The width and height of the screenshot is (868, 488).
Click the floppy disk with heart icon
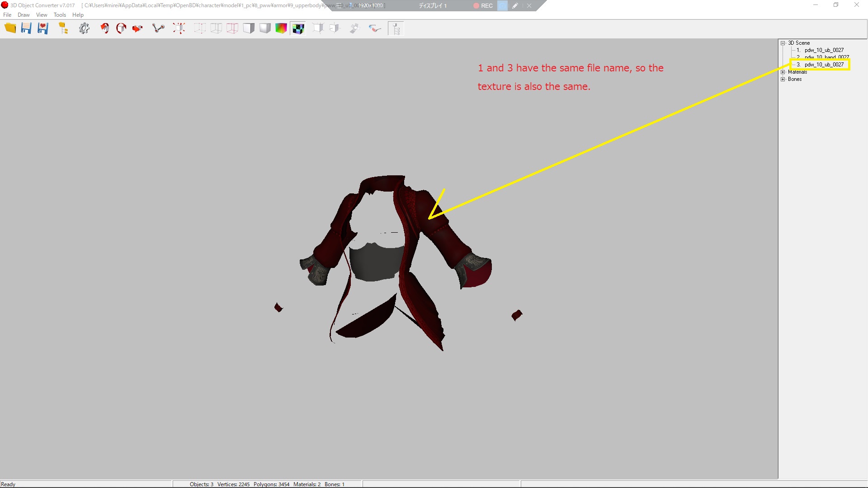pyautogui.click(x=43, y=28)
